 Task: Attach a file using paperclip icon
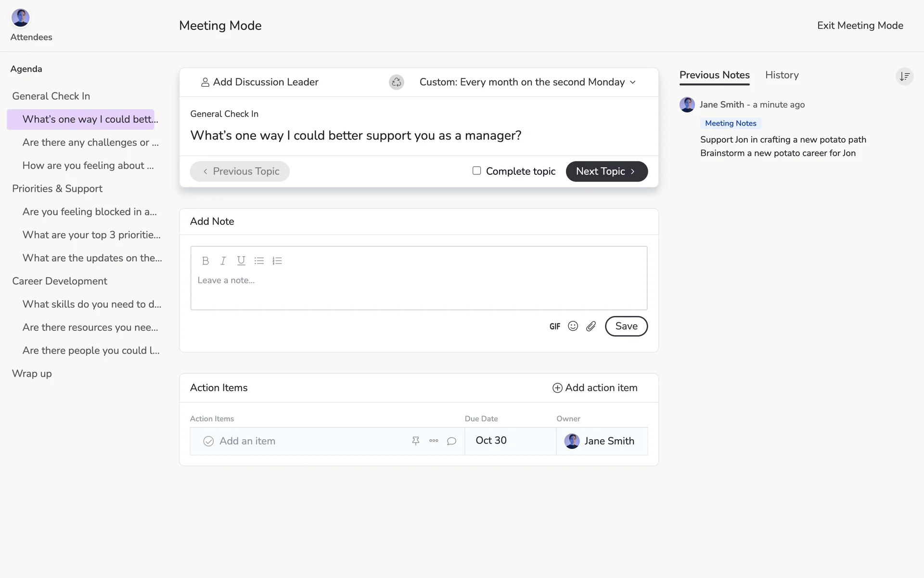pyautogui.click(x=591, y=326)
